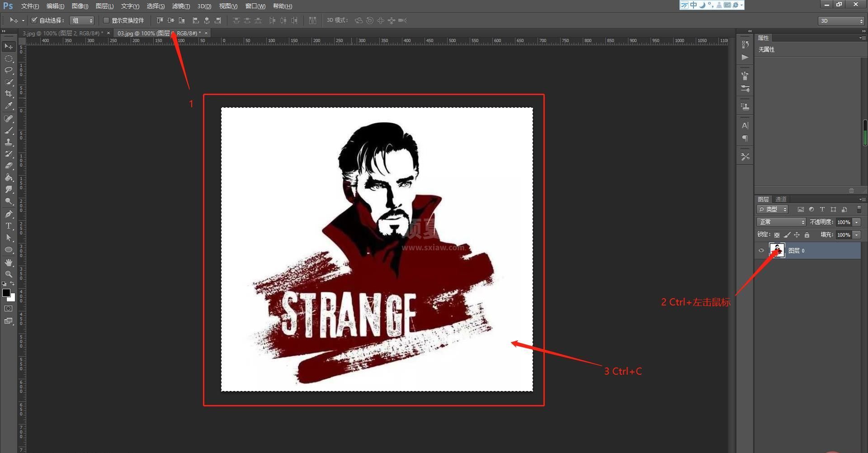
Task: Toggle lock transparent pixels
Action: [777, 235]
